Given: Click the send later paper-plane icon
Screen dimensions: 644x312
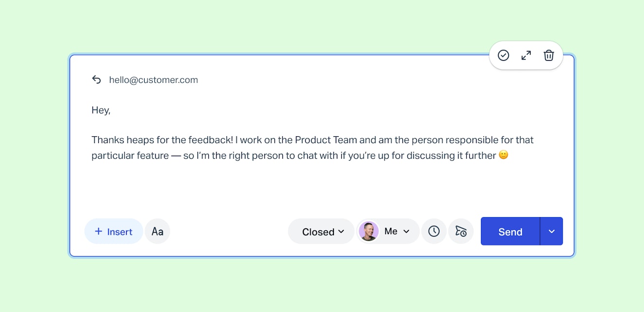Looking at the screenshot, I should (461, 231).
